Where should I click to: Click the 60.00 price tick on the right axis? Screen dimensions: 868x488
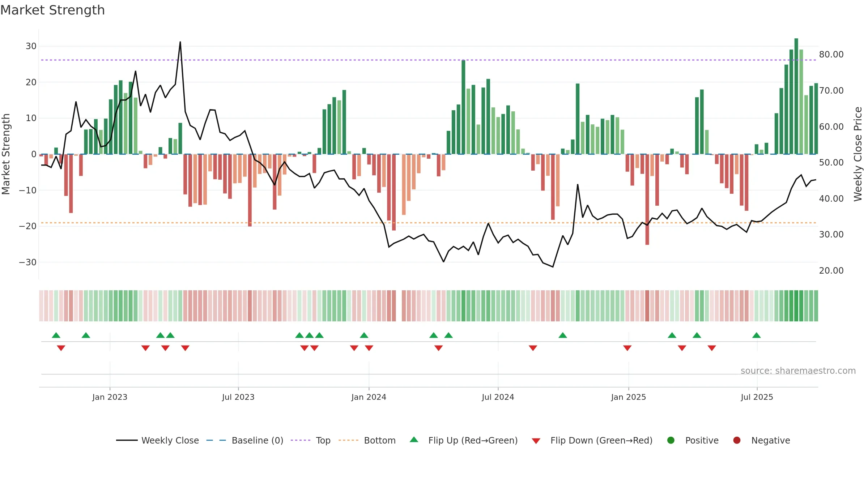coord(831,127)
